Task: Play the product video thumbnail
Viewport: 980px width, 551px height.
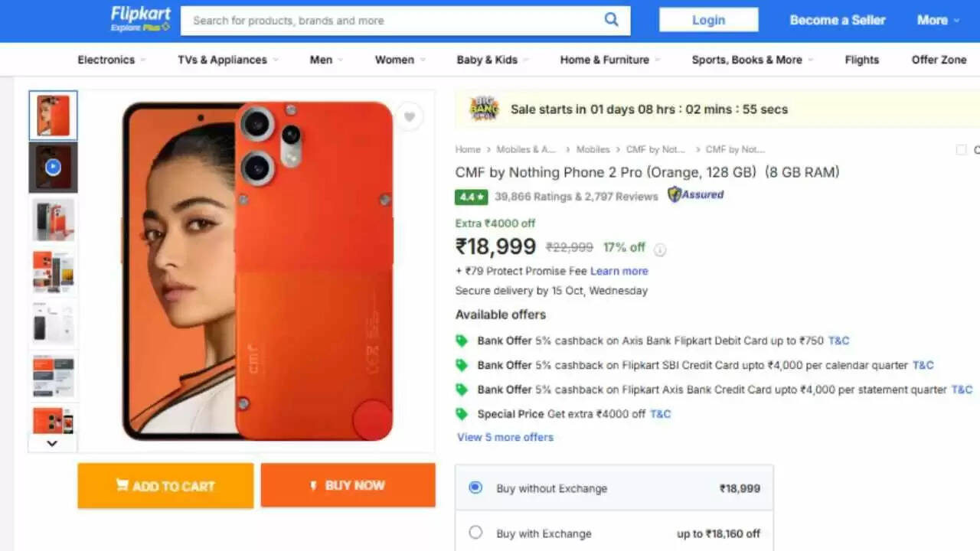Action: [x=53, y=167]
